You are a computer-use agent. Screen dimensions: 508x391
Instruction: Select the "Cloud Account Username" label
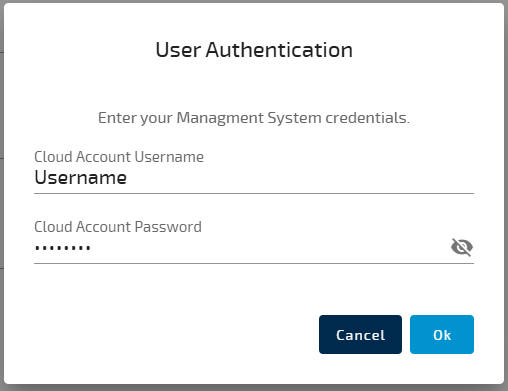[119, 157]
